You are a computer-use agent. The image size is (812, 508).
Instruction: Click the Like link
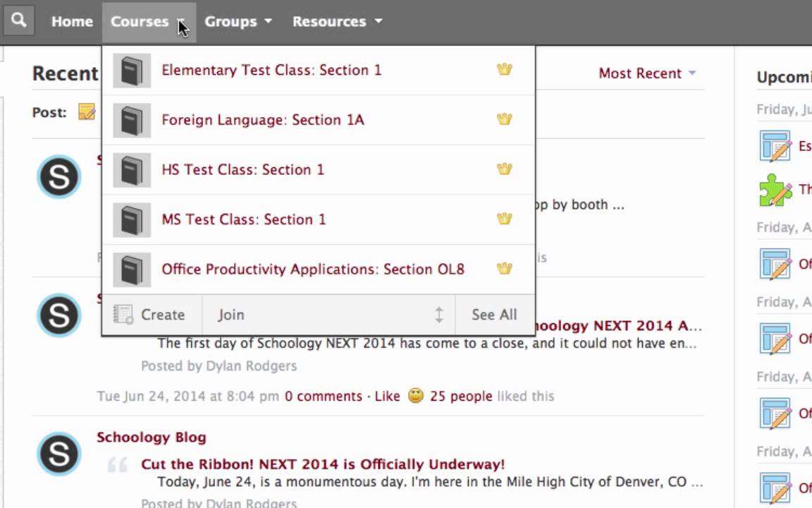(x=388, y=396)
